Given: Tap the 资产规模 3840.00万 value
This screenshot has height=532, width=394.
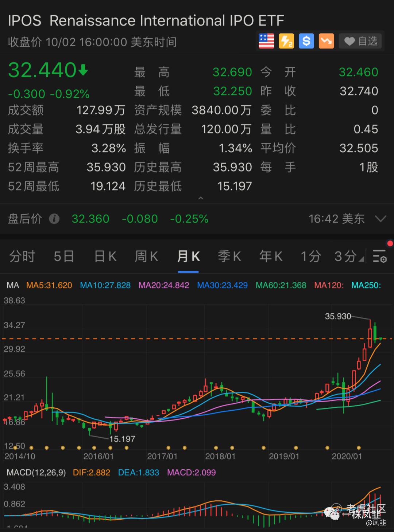Looking at the screenshot, I should pos(221,110).
